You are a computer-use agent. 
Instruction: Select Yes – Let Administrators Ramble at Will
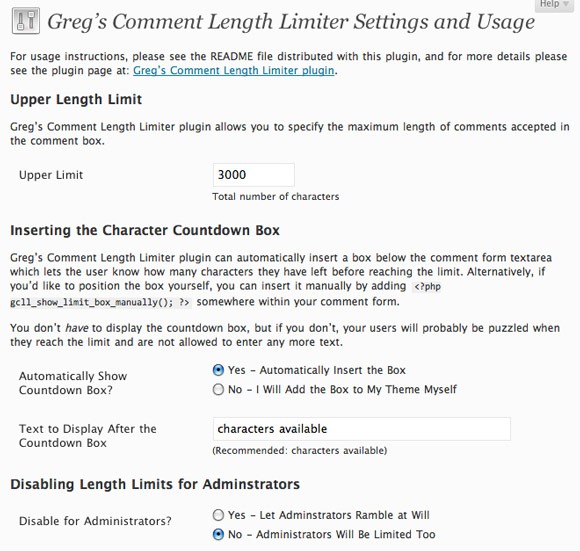coord(218,515)
